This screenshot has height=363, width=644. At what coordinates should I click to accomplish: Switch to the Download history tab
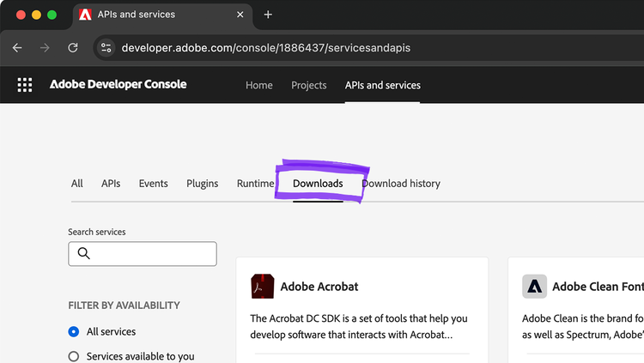click(401, 184)
